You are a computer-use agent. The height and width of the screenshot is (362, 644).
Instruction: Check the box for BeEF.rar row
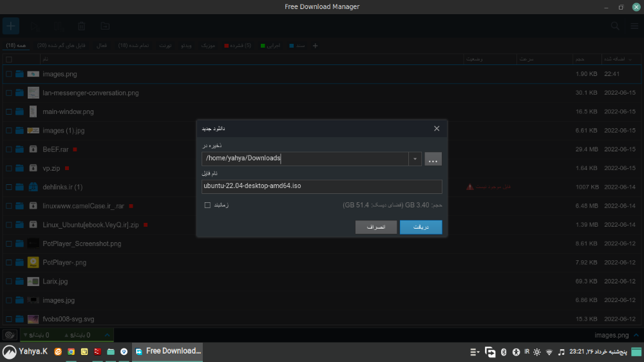click(x=9, y=149)
